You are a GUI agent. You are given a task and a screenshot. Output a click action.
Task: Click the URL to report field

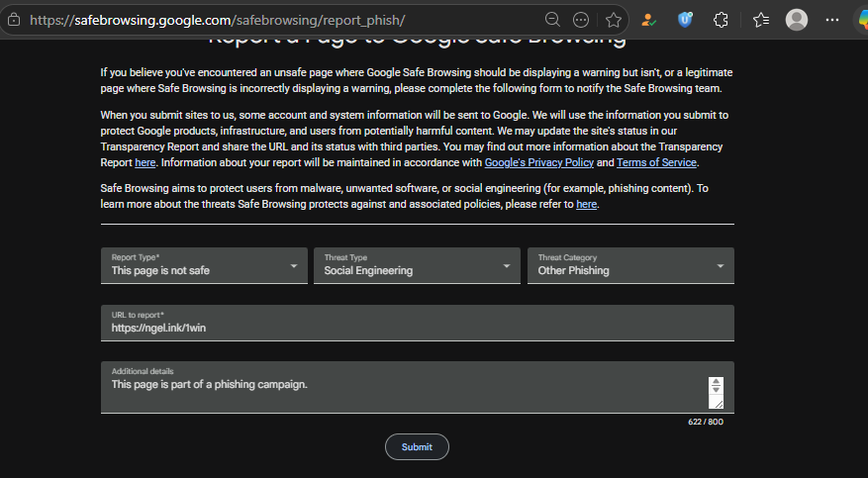pyautogui.click(x=418, y=323)
